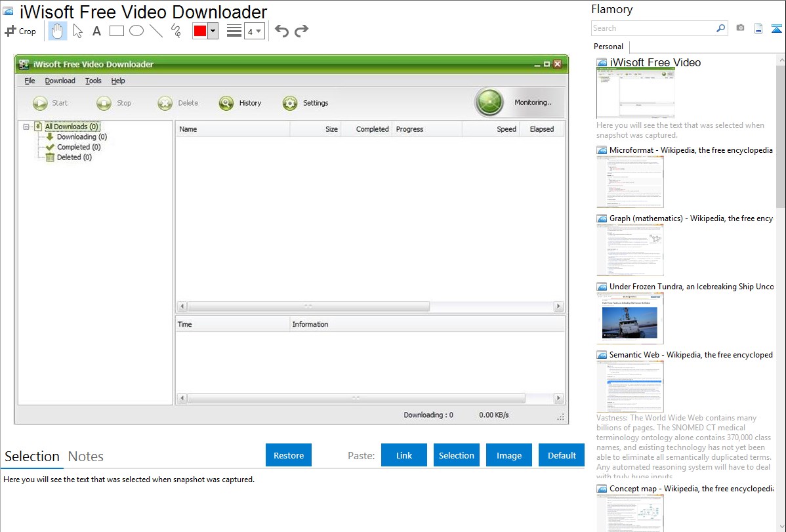786x532 pixels.
Task: Click the Elapsed column header
Action: (x=542, y=129)
